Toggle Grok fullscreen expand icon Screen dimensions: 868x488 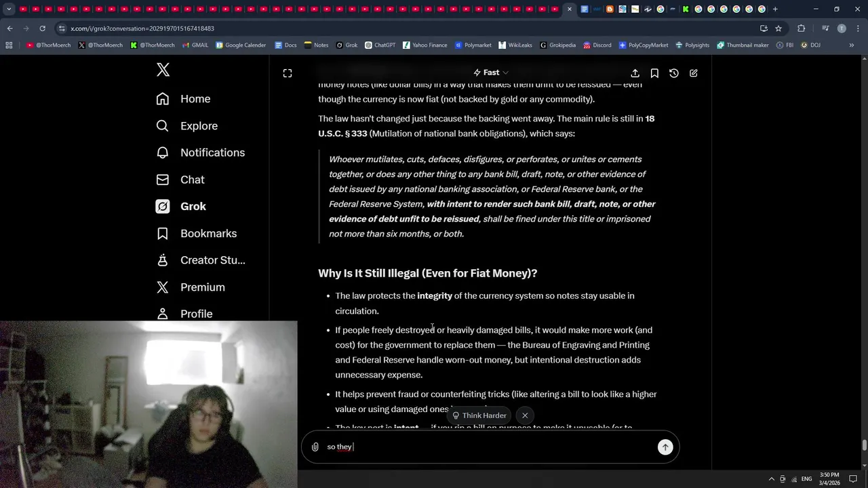[288, 73]
